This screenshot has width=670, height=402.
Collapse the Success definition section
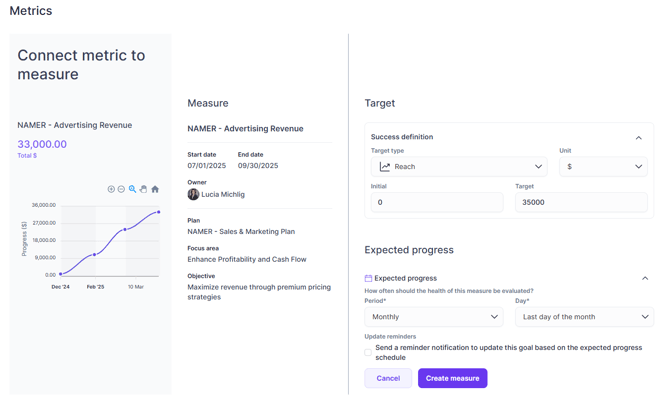click(639, 138)
